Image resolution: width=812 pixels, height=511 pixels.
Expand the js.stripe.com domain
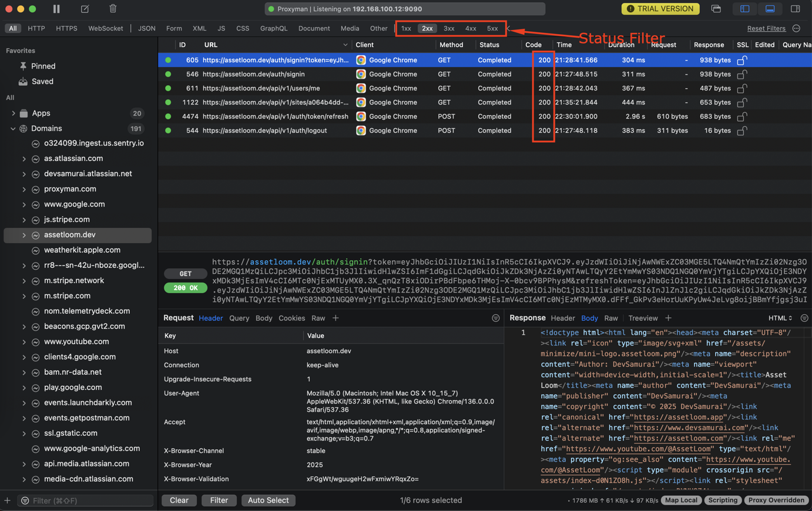24,220
